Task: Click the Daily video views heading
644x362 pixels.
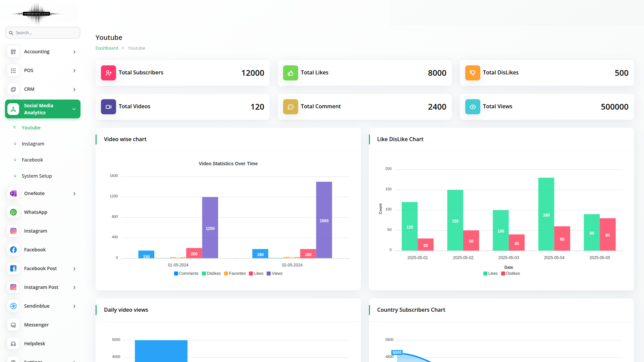Action: (126, 310)
